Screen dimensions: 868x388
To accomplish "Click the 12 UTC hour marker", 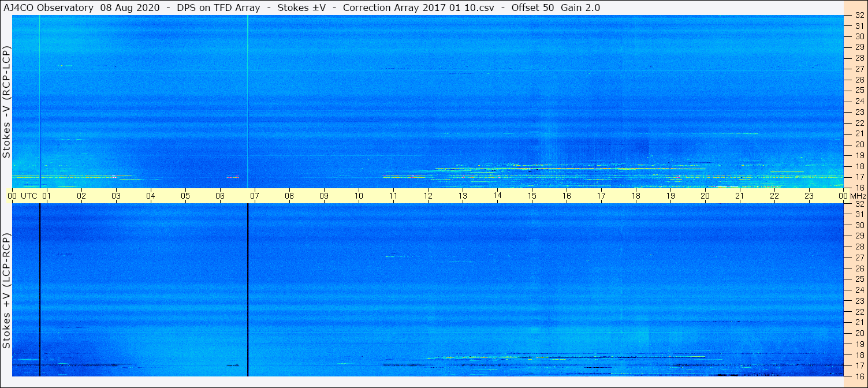I will coord(428,196).
